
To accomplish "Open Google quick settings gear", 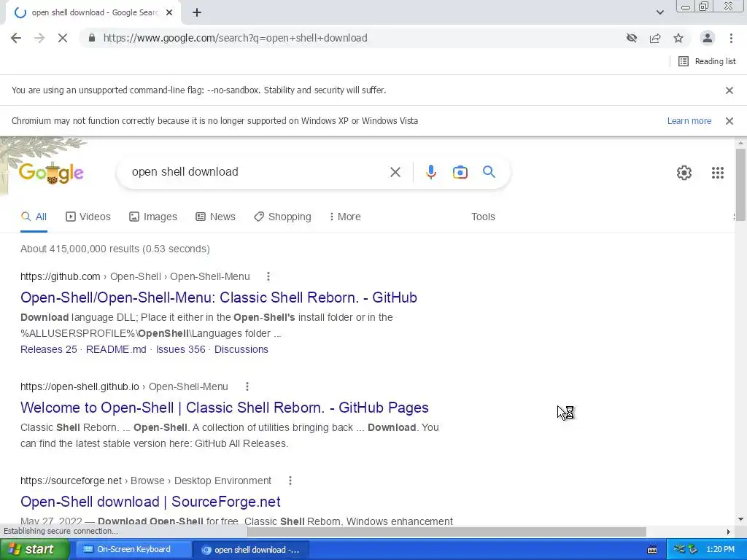I will (x=684, y=172).
